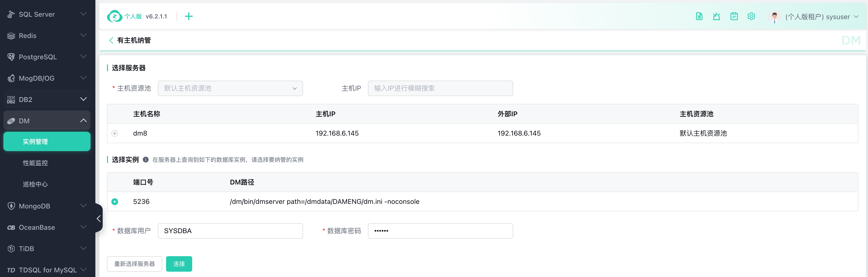Select the dm8 host radio button
Image resolution: width=868 pixels, height=277 pixels.
pos(114,133)
